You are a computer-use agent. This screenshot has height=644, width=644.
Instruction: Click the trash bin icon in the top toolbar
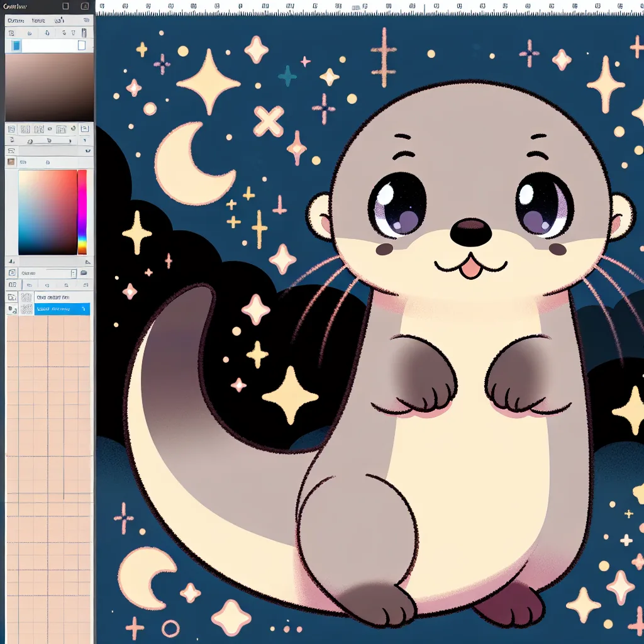(x=84, y=33)
